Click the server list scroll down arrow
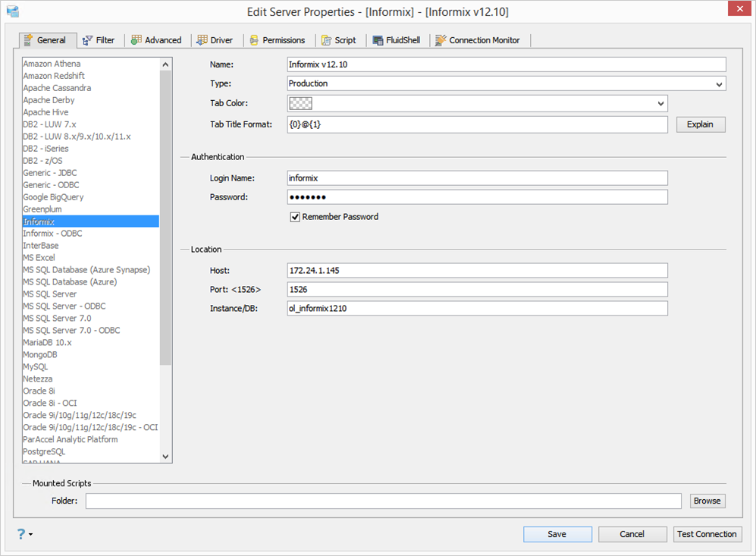The image size is (756, 556). (x=166, y=457)
